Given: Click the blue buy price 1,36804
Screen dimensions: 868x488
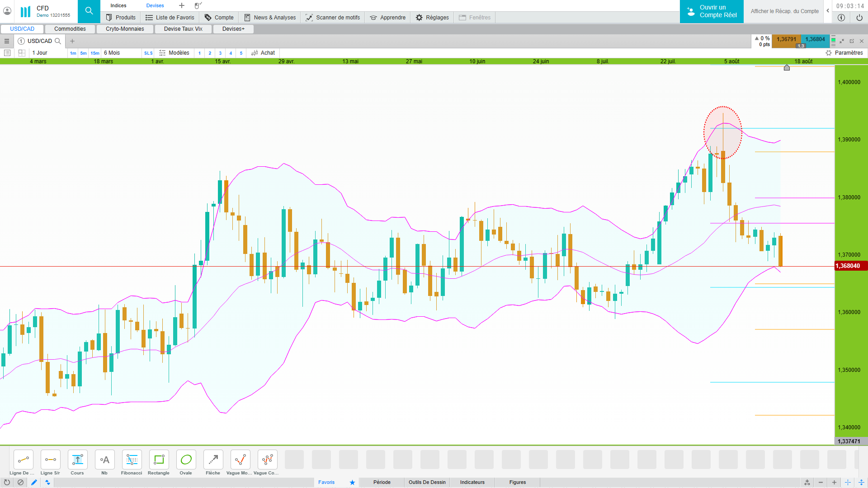Looking at the screenshot, I should click(x=815, y=39).
